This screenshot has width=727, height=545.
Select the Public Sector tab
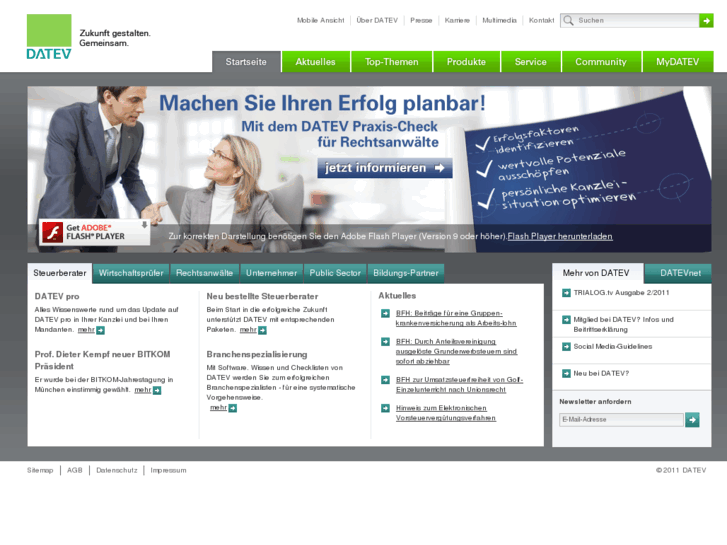click(x=335, y=273)
